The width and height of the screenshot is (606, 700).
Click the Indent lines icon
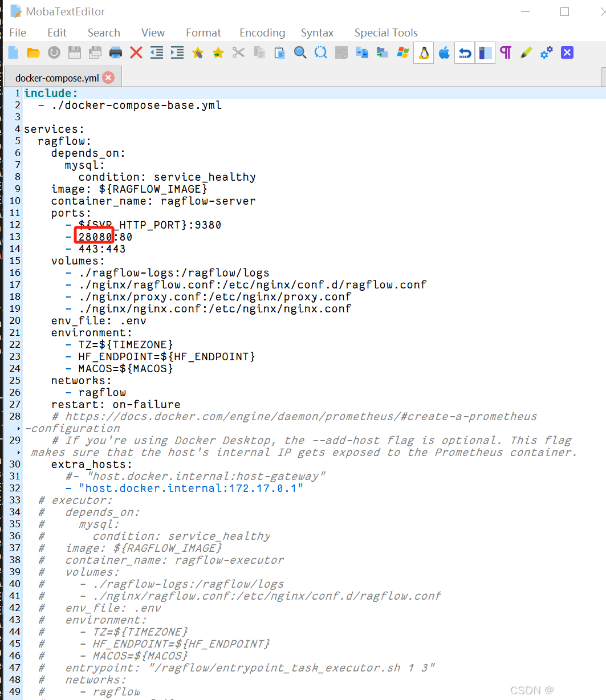click(x=177, y=53)
